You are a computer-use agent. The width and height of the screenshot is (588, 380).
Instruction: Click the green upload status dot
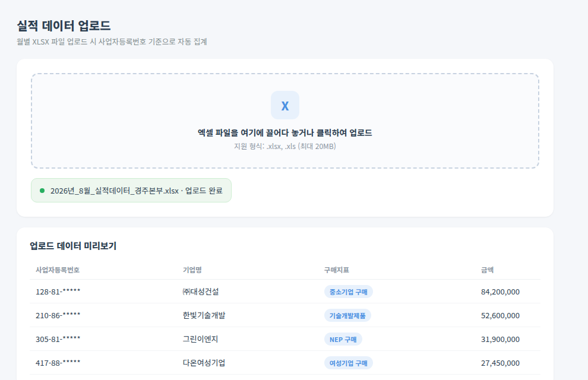[x=42, y=191]
